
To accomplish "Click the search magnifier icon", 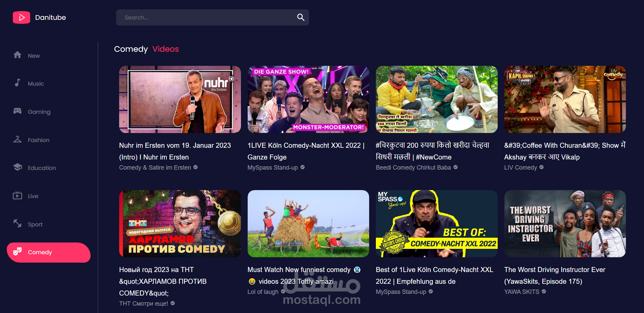I will click(x=301, y=17).
